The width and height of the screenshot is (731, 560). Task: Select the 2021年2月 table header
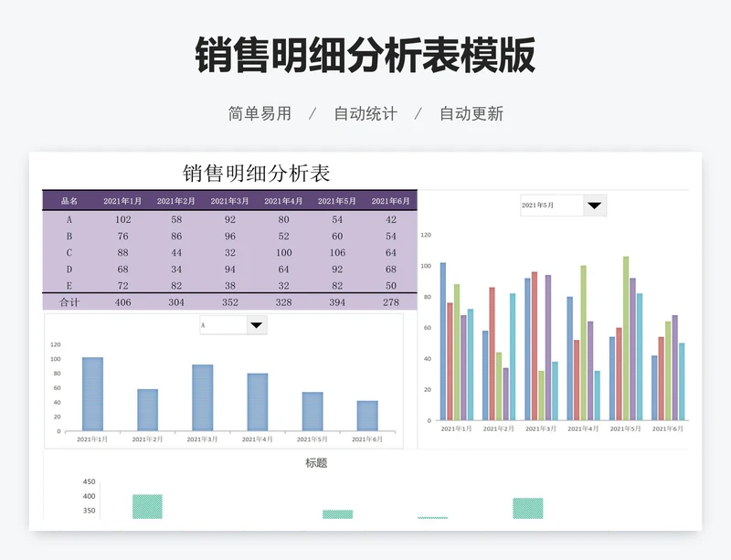coord(175,201)
